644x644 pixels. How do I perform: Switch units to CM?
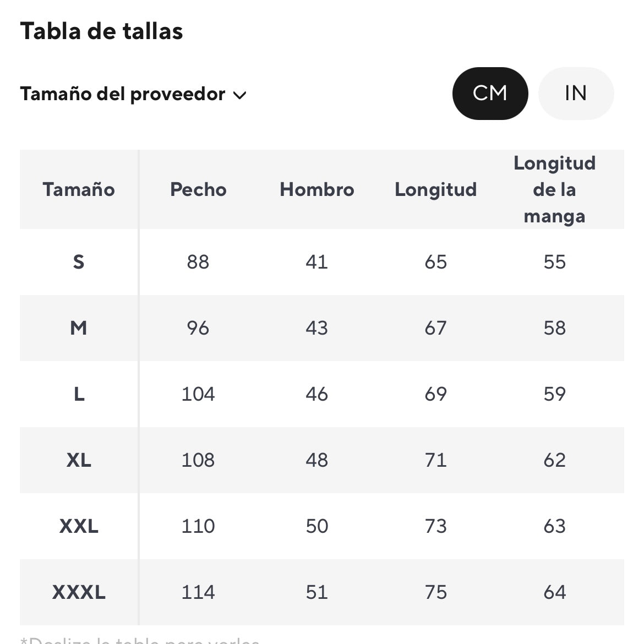coord(490,94)
